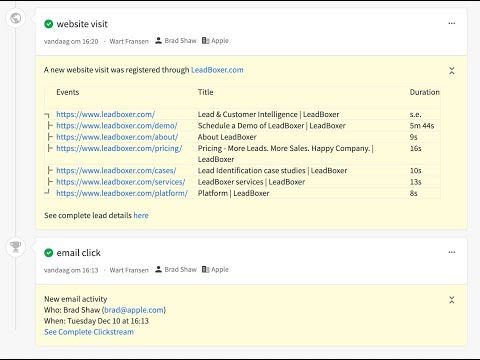Click the person icon in the email click entry
480x360 pixels.
click(x=158, y=269)
